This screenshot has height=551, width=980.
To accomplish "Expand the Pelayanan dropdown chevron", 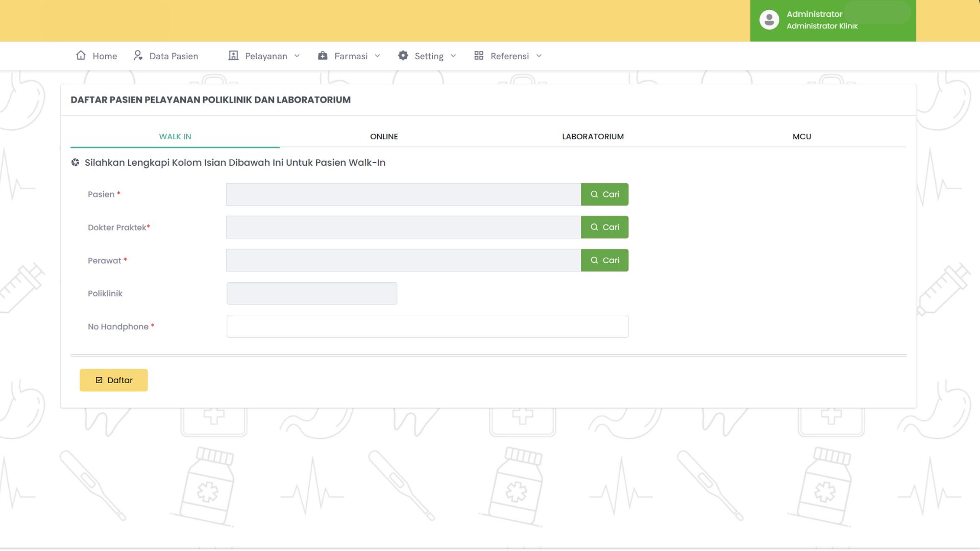I will coord(297,56).
